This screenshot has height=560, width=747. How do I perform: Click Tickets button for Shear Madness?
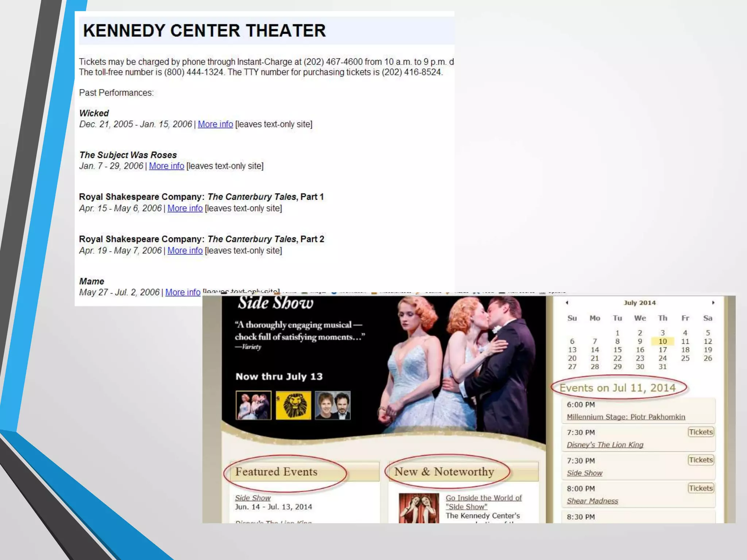point(701,488)
